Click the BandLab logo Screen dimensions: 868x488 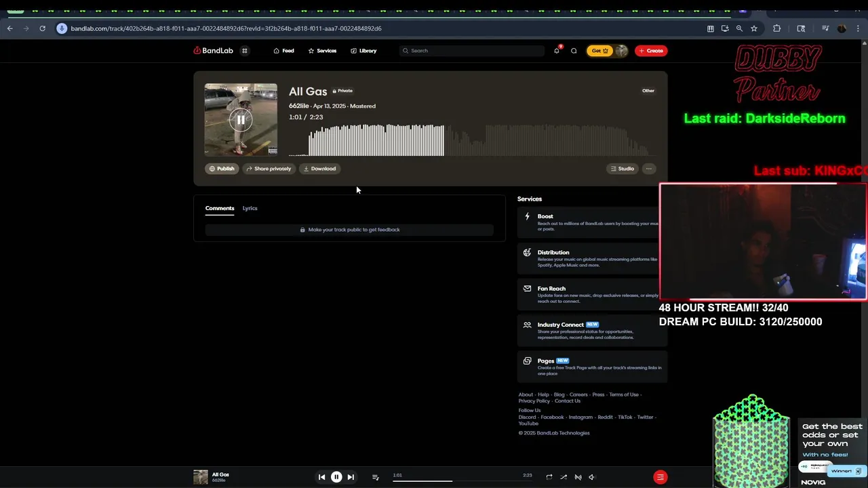(213, 51)
